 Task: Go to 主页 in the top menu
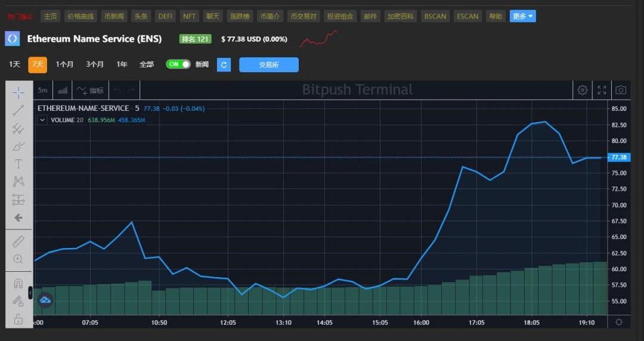[51, 16]
